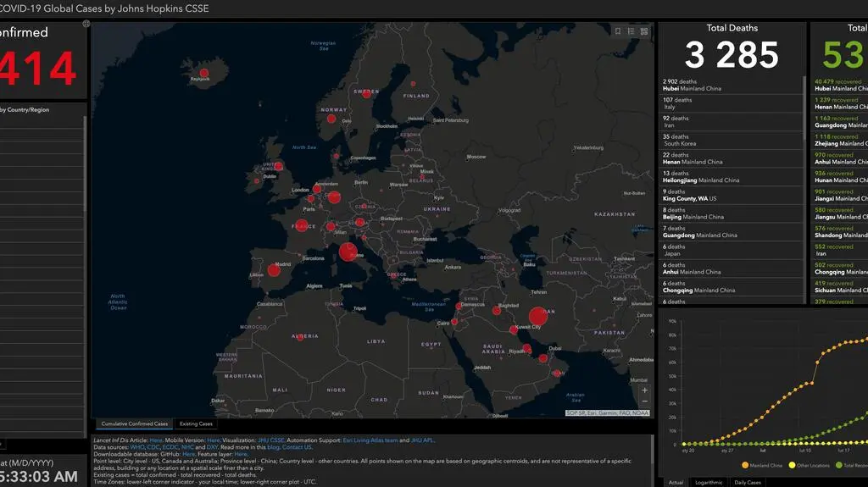Select the red case circle over Iceland
The image size is (868, 487).
[x=204, y=73]
